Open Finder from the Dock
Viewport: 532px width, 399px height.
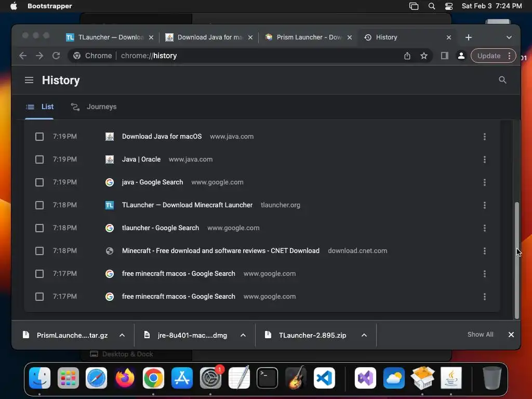click(39, 378)
